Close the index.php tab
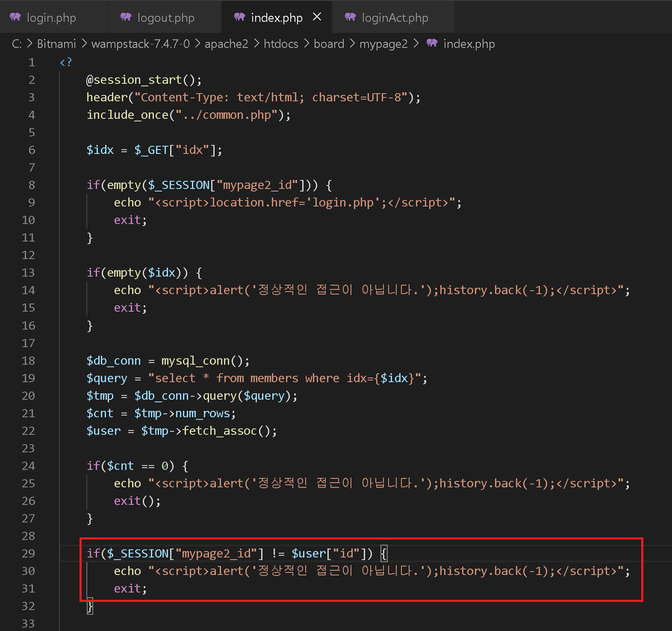This screenshot has height=631, width=672. pyautogui.click(x=317, y=17)
